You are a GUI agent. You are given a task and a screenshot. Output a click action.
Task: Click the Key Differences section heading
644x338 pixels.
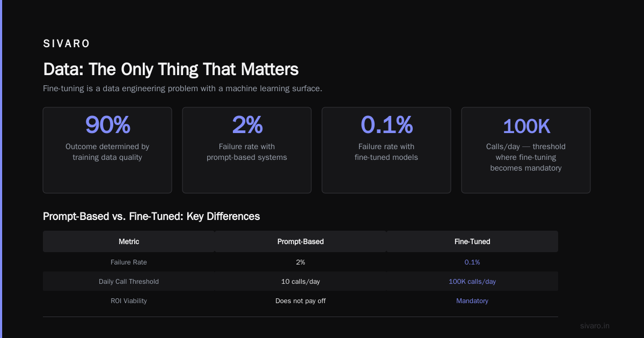click(151, 216)
